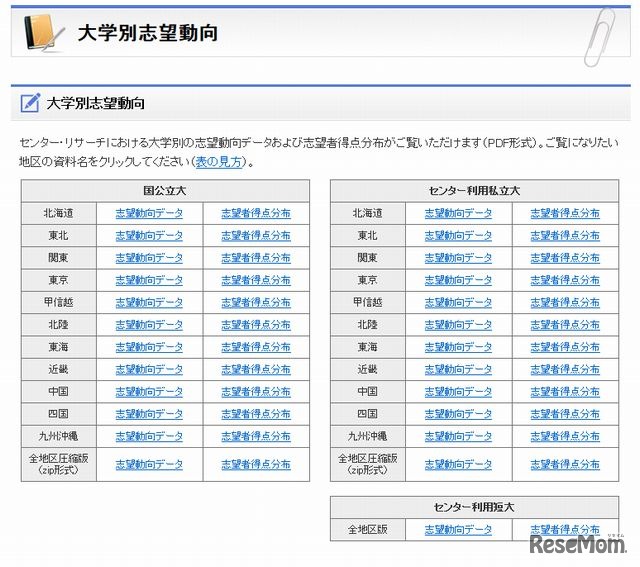Open 国公立大 東京 志望者得点分布
Image resolution: width=640 pixels, height=567 pixels.
point(256,280)
